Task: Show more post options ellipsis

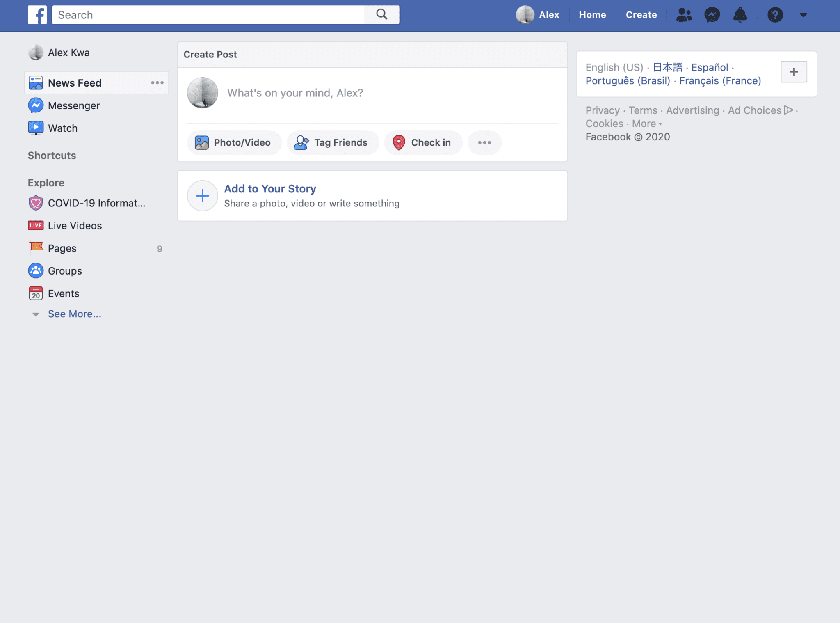Action: [484, 142]
